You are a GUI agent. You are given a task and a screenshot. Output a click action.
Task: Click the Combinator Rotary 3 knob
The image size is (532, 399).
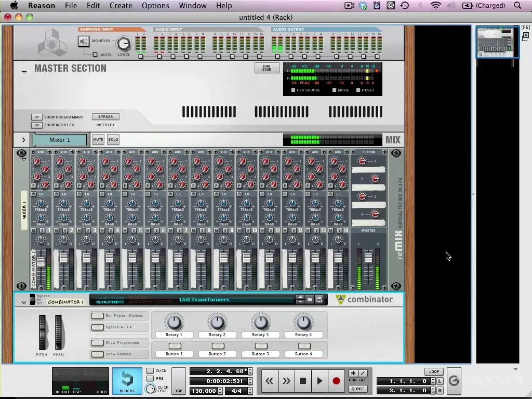tap(261, 322)
